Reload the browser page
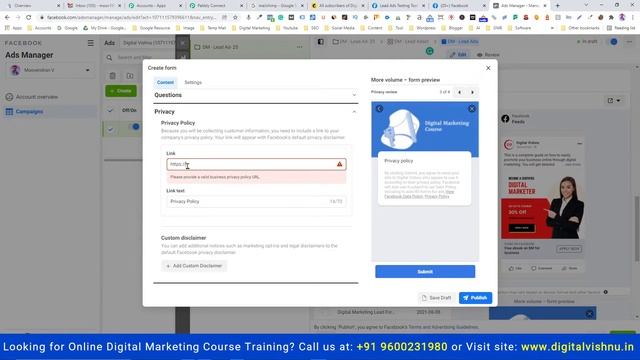Viewport: 640px width, 360px height. click(x=29, y=18)
